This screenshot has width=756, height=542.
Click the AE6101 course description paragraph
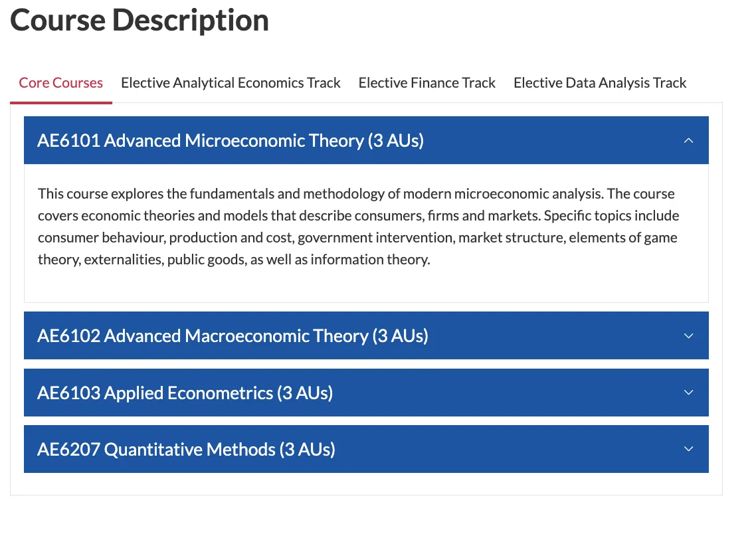click(357, 226)
